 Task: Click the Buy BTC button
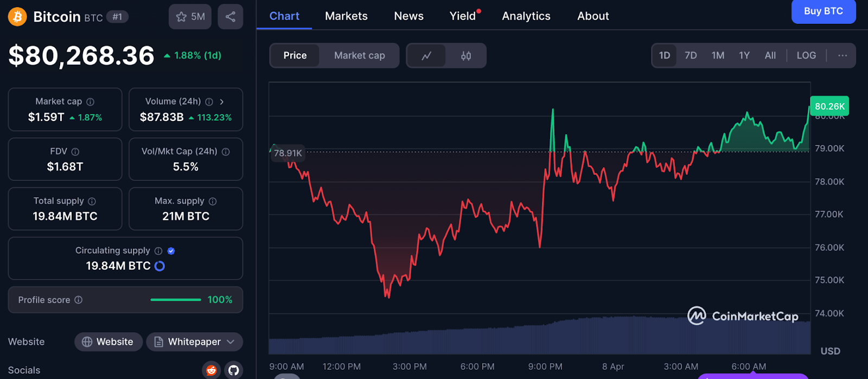coord(823,11)
